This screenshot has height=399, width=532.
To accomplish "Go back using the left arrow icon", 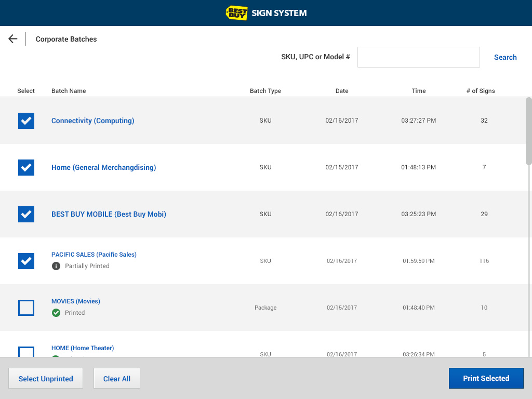I will click(x=13, y=39).
